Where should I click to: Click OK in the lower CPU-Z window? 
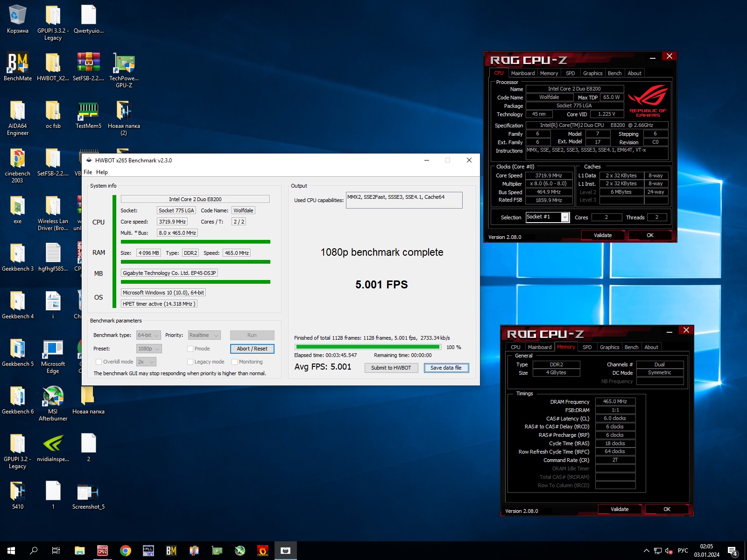(x=667, y=509)
